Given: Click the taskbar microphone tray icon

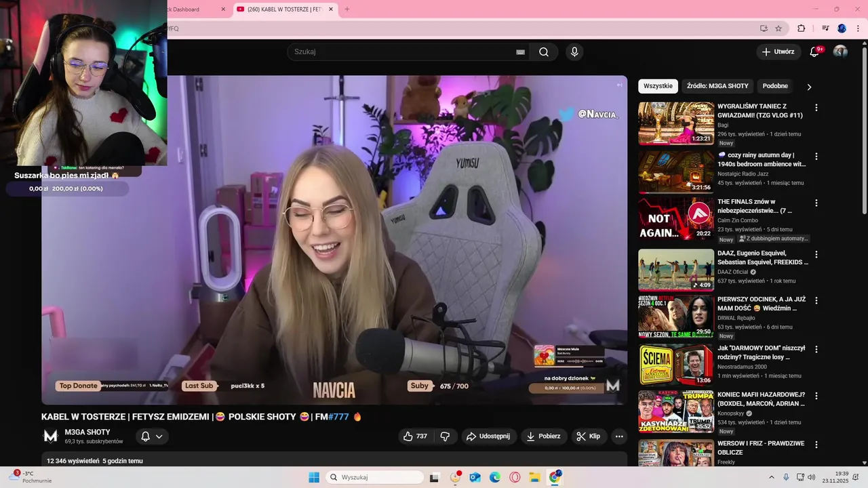Looking at the screenshot, I should coord(786,477).
